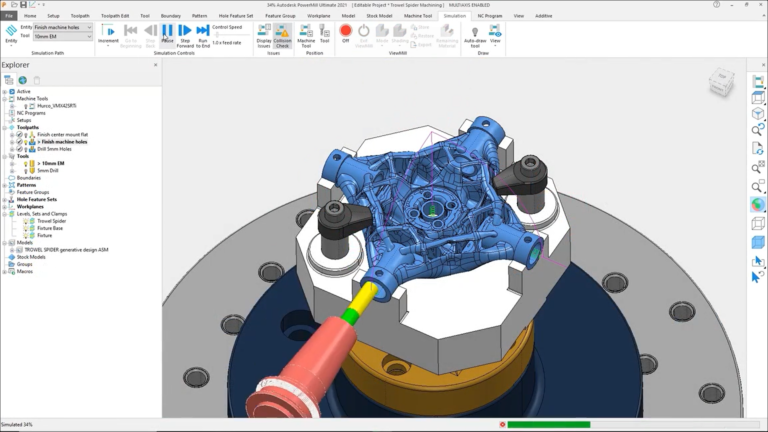Click the cursor with undo arrow icon
This screenshot has width=768, height=432.
coord(758,277)
